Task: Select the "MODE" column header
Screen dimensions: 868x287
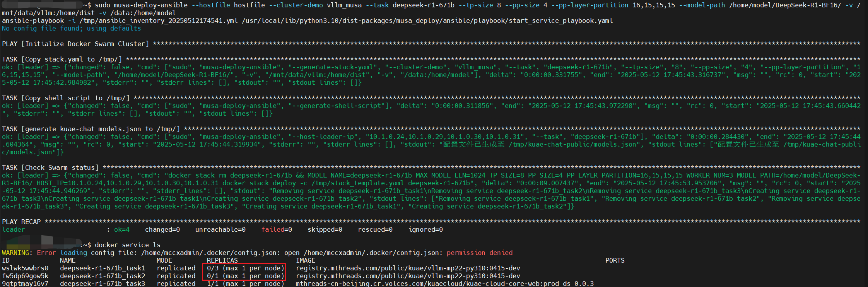Action: coord(164,260)
